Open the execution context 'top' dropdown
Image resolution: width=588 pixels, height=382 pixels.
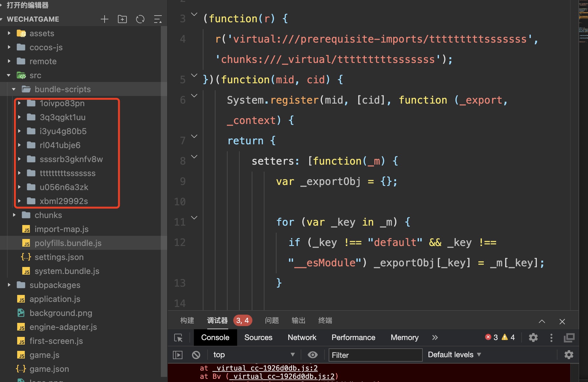click(254, 355)
